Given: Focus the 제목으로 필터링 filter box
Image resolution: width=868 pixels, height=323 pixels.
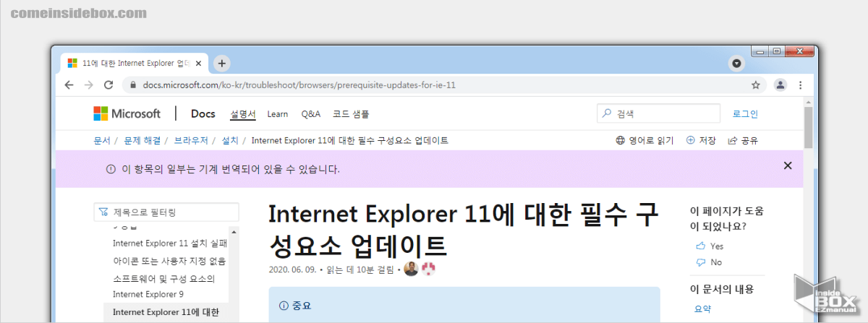Looking at the screenshot, I should [166, 212].
